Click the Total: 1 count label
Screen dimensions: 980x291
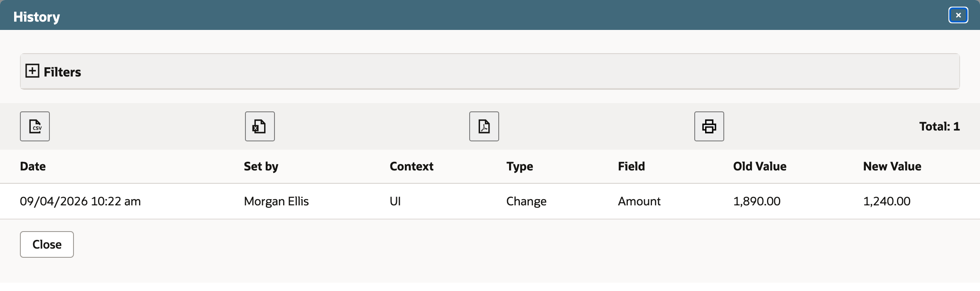(x=939, y=126)
